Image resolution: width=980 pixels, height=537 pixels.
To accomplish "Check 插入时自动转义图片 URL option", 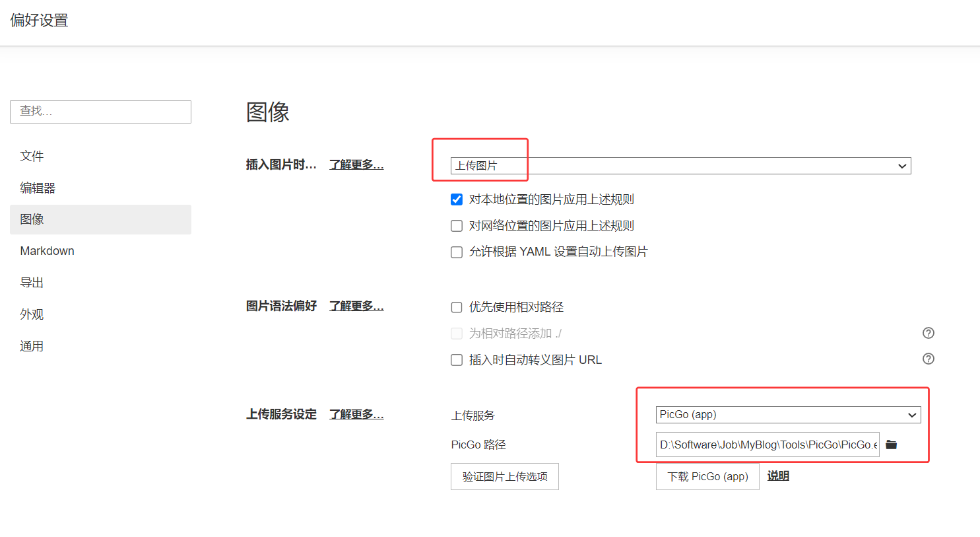I will point(457,360).
